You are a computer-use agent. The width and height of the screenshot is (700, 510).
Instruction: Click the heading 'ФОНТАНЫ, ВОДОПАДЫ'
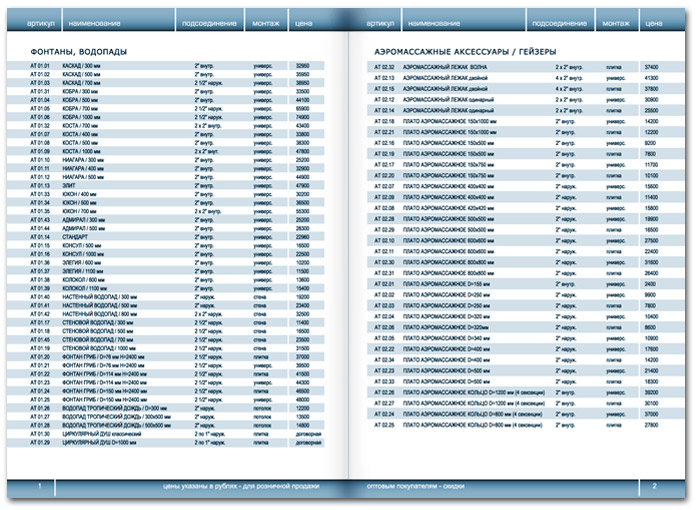[x=79, y=52]
